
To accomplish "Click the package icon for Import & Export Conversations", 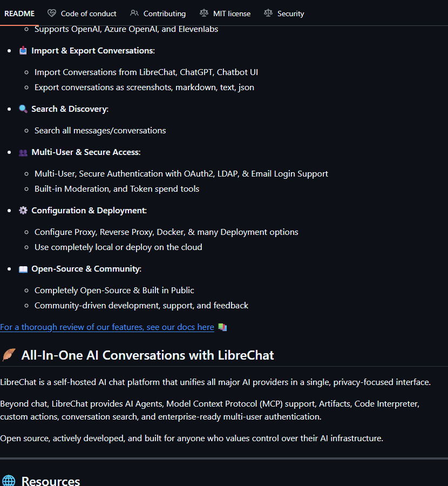I will (x=23, y=50).
